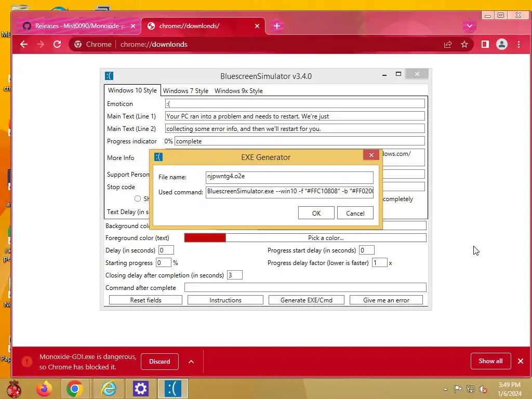Open Google Chrome taskbar icon
Screen dimensions: 532x399
tap(75, 389)
